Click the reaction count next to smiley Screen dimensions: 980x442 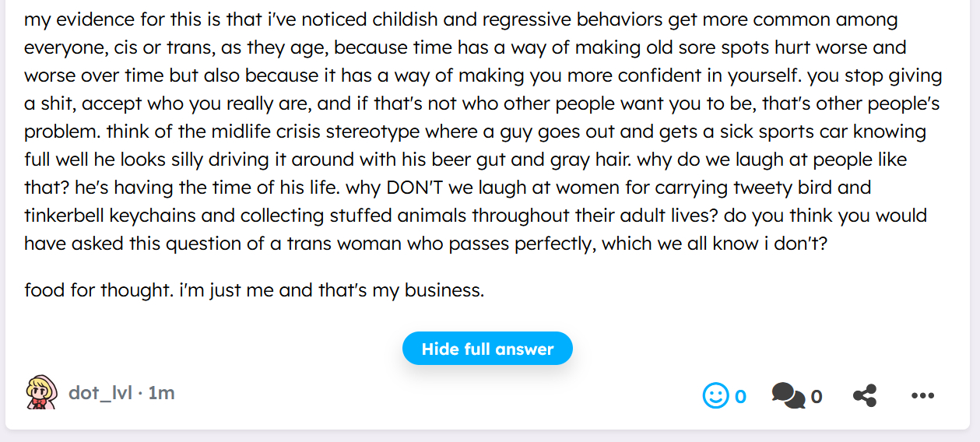(740, 397)
